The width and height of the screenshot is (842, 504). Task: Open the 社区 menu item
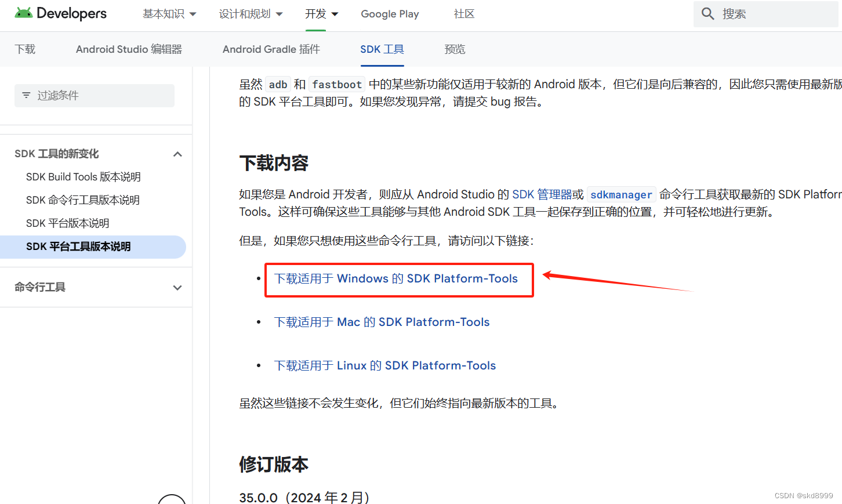point(464,14)
